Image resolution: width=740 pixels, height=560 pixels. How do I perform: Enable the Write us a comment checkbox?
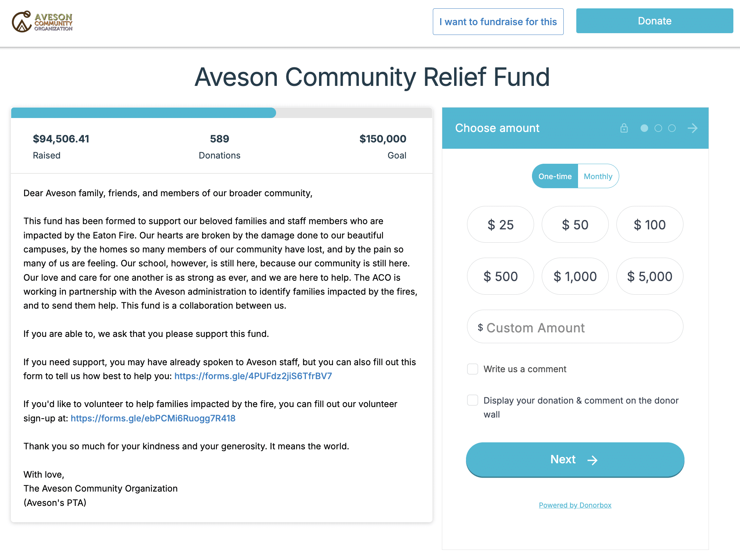[x=473, y=369]
